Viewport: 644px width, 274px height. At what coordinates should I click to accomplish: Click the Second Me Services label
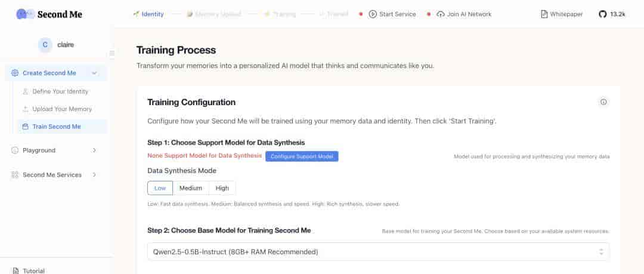pyautogui.click(x=52, y=175)
